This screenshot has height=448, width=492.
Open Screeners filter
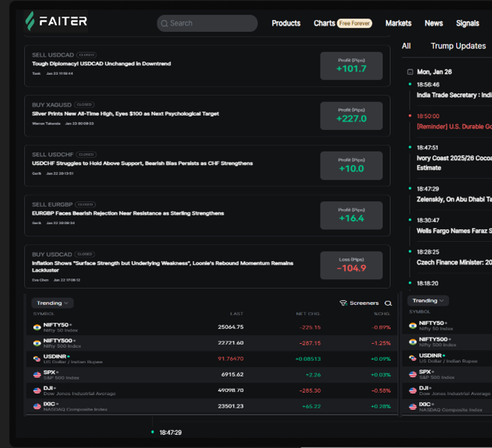pos(360,303)
